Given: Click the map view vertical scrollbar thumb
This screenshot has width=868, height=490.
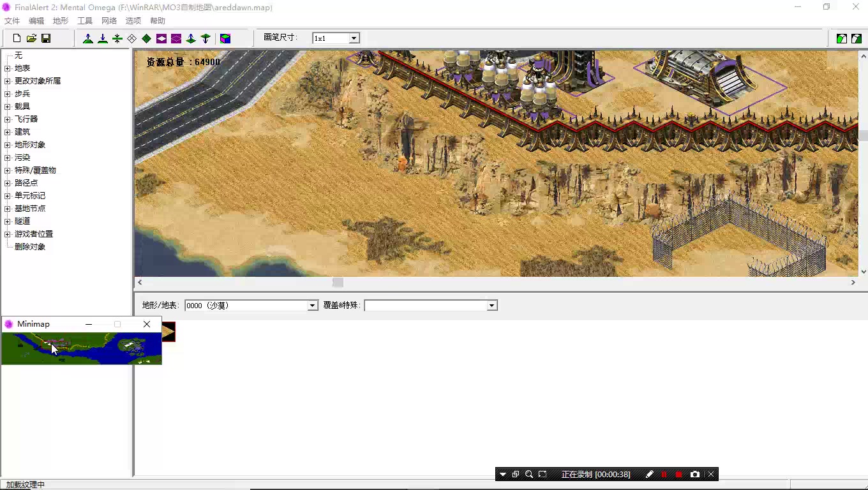Looking at the screenshot, I should click(x=863, y=135).
